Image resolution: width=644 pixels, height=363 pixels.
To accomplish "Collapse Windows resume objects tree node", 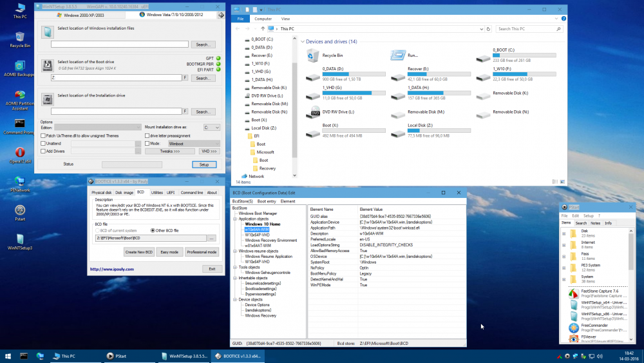I will [x=235, y=251].
